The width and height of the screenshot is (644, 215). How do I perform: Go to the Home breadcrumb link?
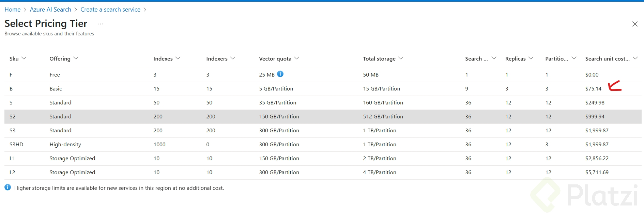click(x=13, y=10)
